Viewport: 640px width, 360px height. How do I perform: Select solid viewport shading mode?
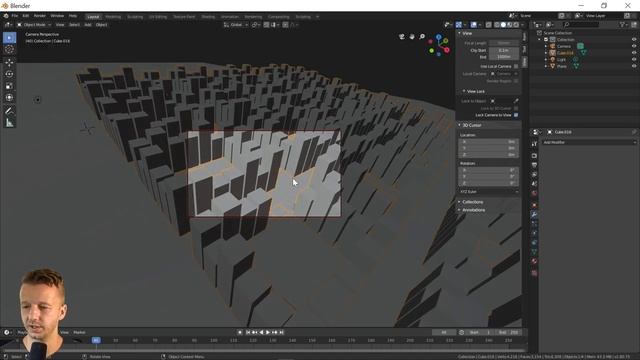point(503,25)
